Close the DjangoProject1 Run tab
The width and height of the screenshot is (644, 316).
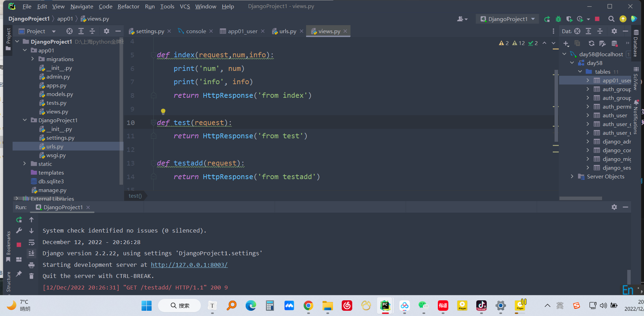(88, 207)
